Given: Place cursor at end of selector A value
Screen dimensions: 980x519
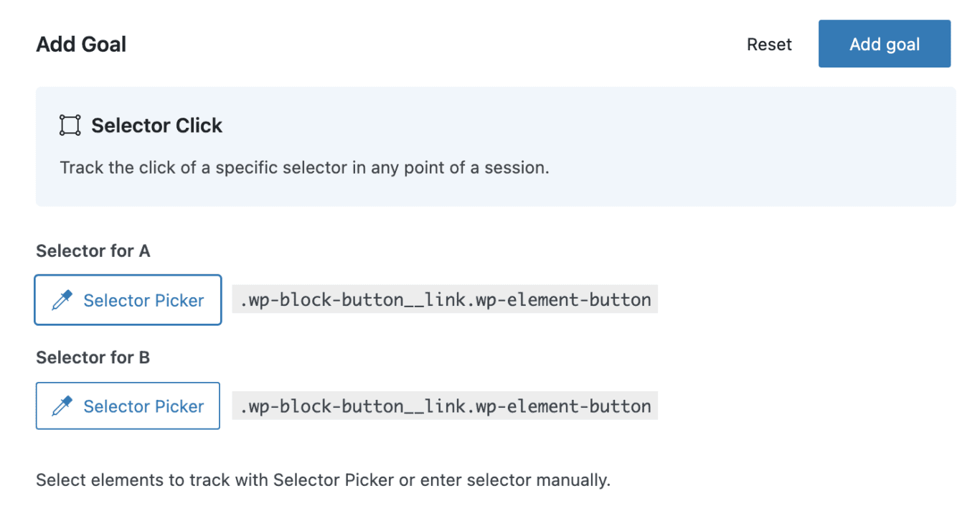Looking at the screenshot, I should (x=653, y=300).
